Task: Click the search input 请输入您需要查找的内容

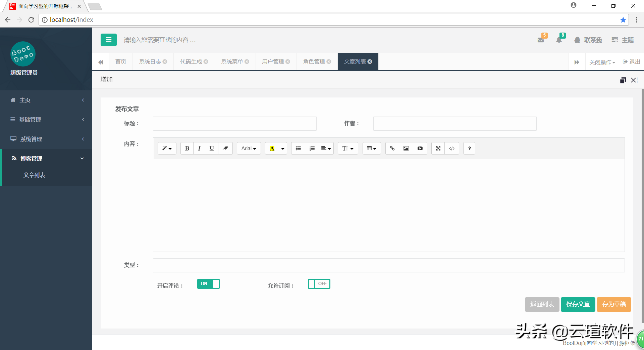Action: pyautogui.click(x=160, y=40)
